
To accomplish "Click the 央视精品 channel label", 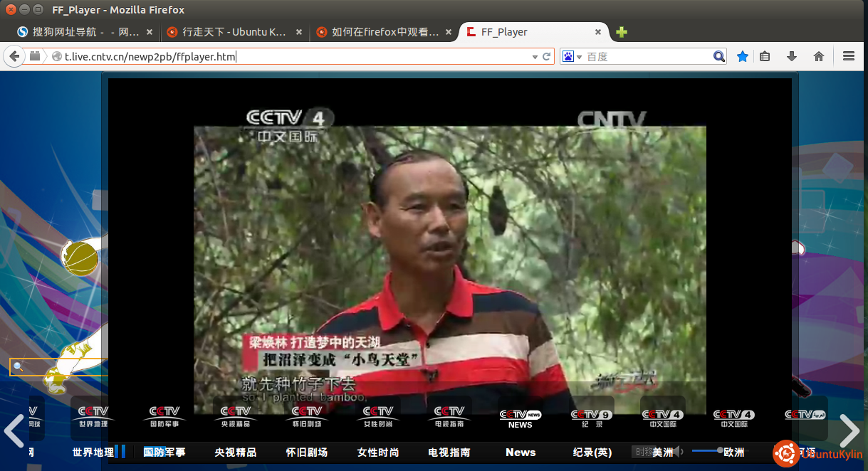I will 235,453.
